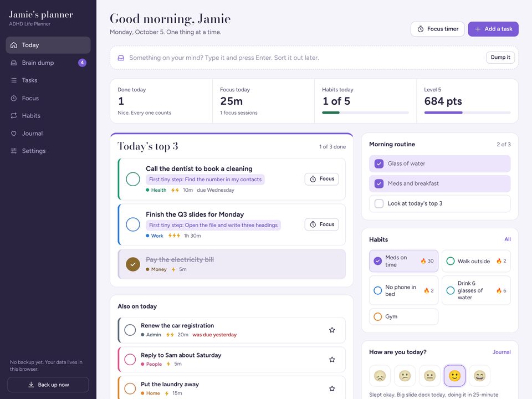Open the Habits page from sidebar
This screenshot has height=399, width=532.
(x=48, y=116)
